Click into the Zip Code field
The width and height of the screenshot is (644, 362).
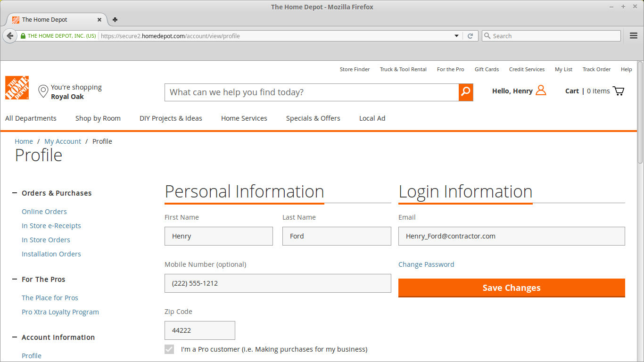point(199,330)
